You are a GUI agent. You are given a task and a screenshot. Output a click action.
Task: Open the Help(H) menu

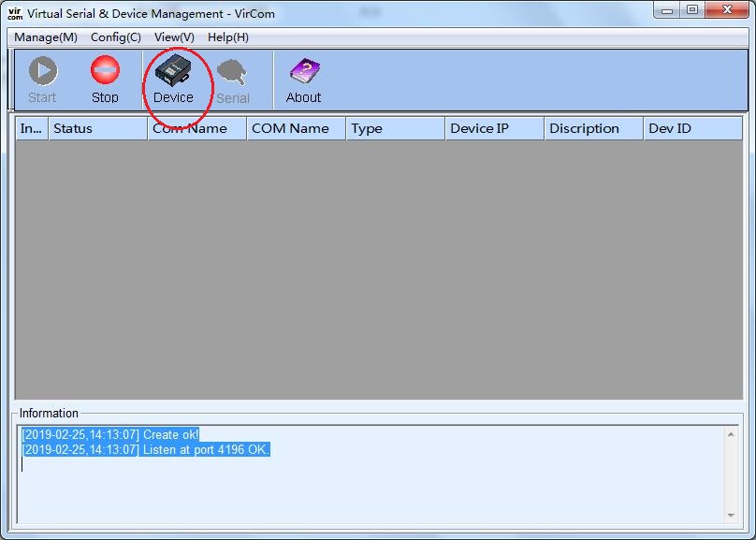click(x=228, y=37)
